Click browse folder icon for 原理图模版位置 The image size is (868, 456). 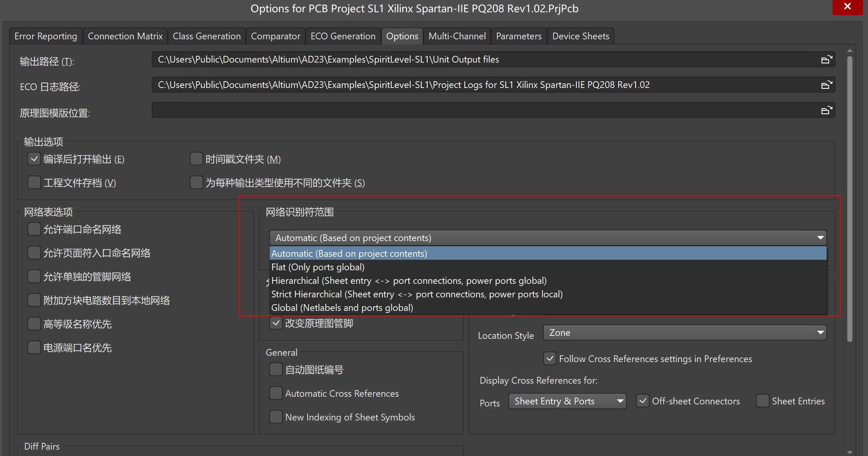click(x=826, y=110)
